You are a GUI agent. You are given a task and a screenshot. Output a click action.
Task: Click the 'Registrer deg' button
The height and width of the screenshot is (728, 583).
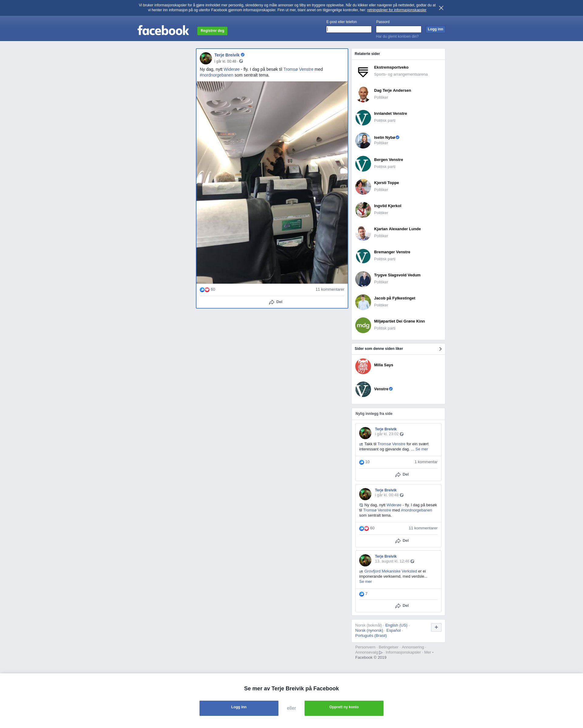pyautogui.click(x=212, y=31)
